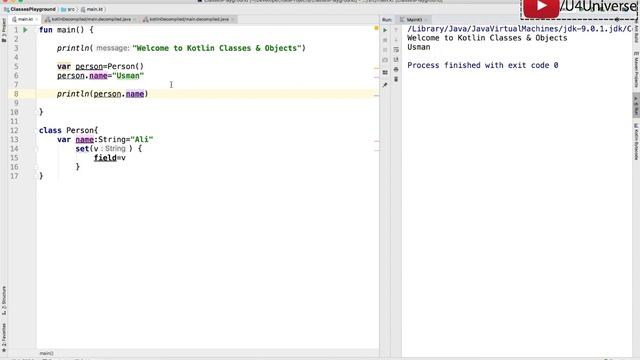The width and height of the screenshot is (640, 360).
Task: Open the Maven Projects tool window
Action: click(636, 69)
